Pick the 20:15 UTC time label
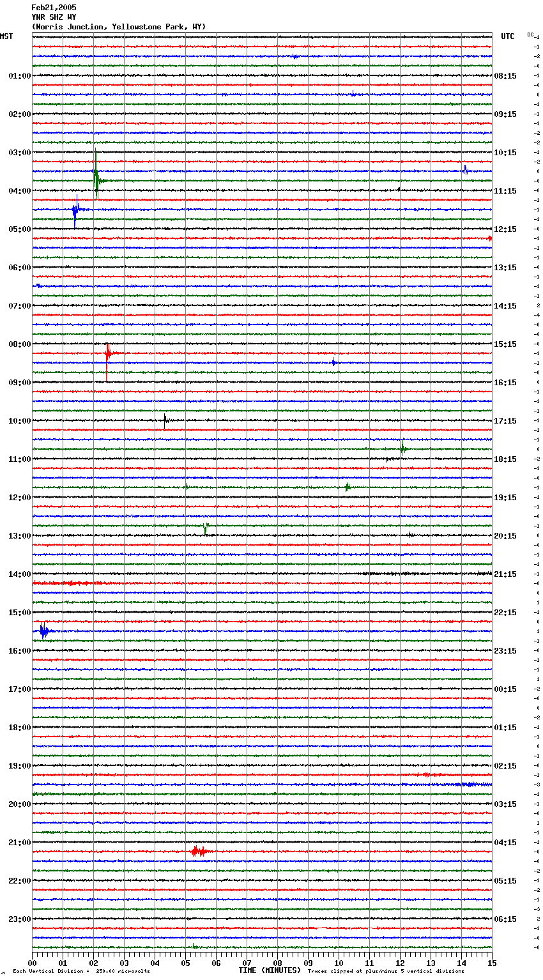This screenshot has width=543, height=980. pyautogui.click(x=505, y=536)
